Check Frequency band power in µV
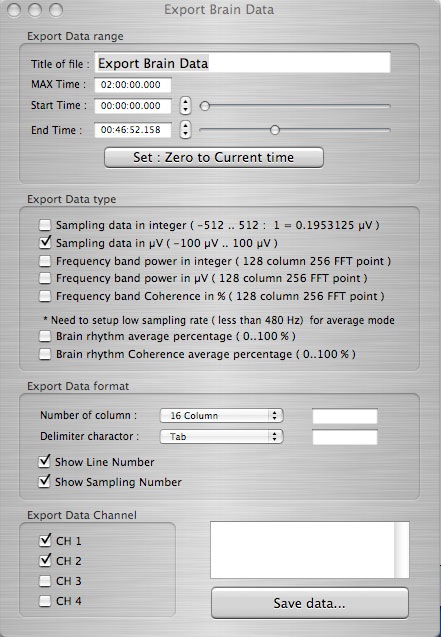Screen dimensions: 441x637 pos(45,278)
